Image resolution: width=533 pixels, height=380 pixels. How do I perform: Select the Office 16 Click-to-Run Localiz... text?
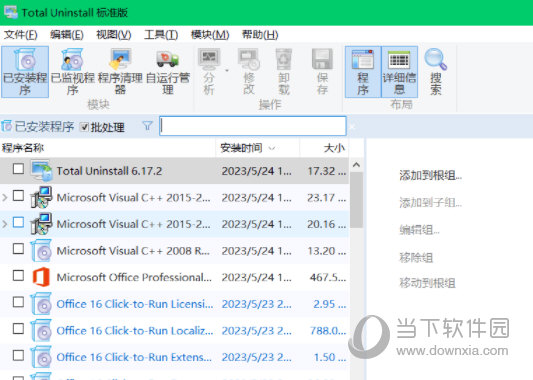(135, 330)
